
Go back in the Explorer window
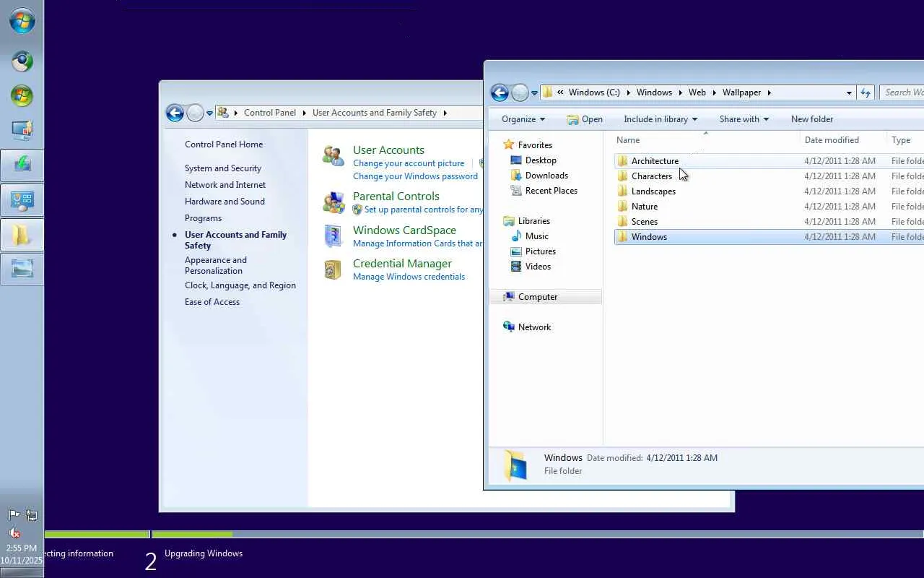coord(500,92)
